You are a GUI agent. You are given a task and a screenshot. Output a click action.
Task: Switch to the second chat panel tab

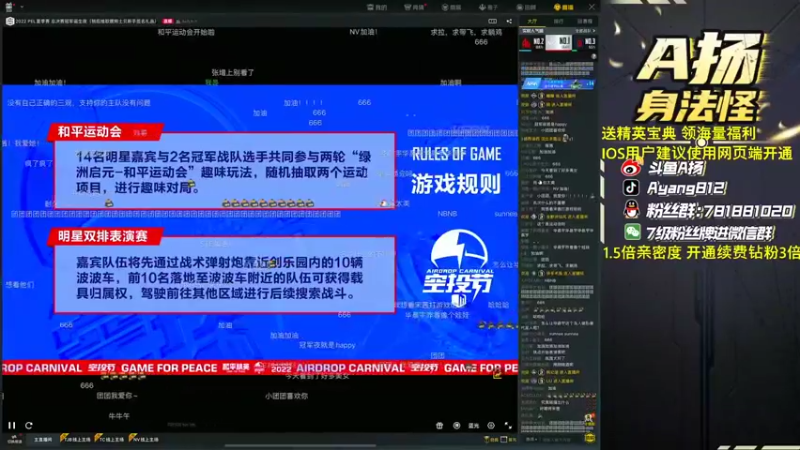[559, 21]
